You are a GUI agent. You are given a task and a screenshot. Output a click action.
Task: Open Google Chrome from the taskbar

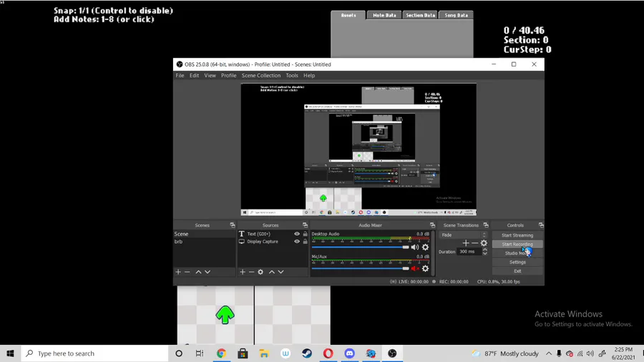221,353
